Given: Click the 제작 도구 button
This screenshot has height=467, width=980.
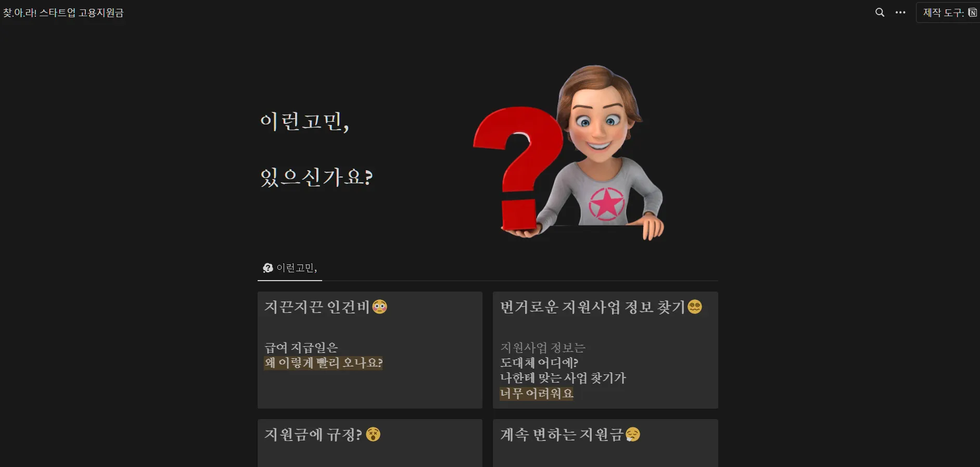Looking at the screenshot, I should click(x=948, y=12).
